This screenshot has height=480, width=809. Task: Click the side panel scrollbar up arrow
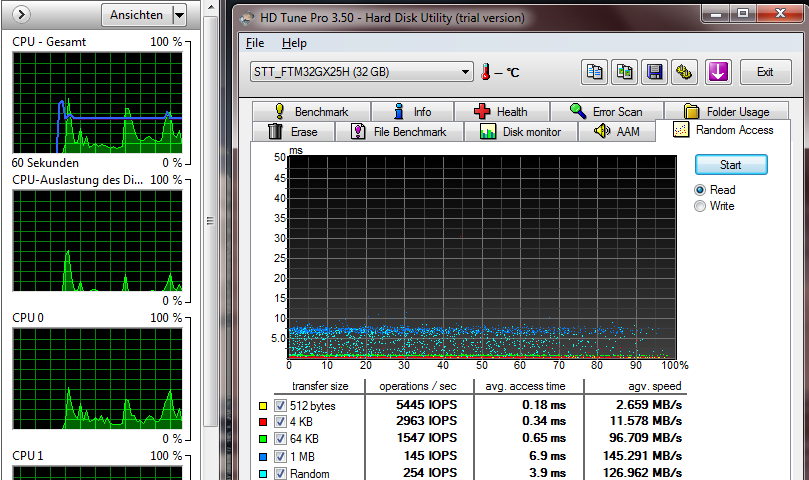(x=211, y=8)
